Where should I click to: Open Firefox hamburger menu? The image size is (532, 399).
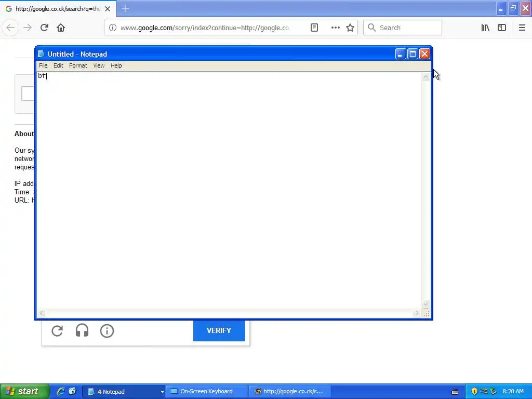[x=522, y=28]
